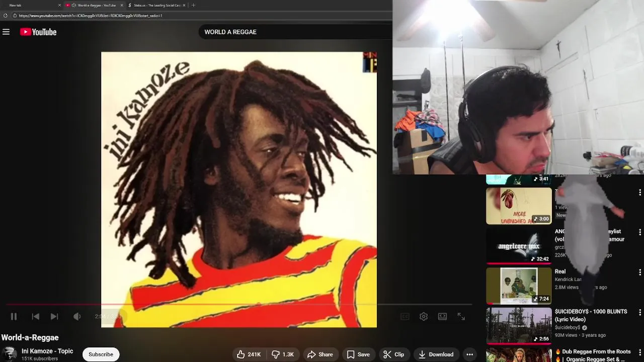Open the YouTube hamburger guide menu
This screenshot has height=362, width=644.
pyautogui.click(x=6, y=32)
